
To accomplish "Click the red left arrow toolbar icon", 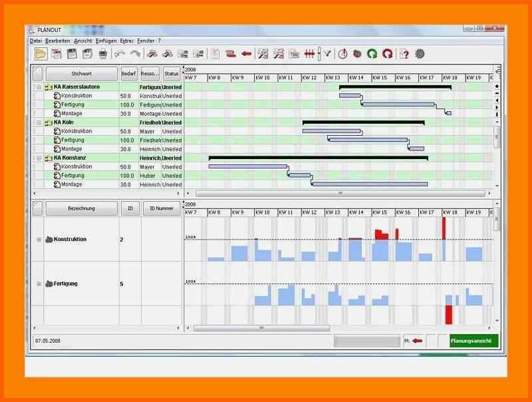I will click(x=246, y=54).
